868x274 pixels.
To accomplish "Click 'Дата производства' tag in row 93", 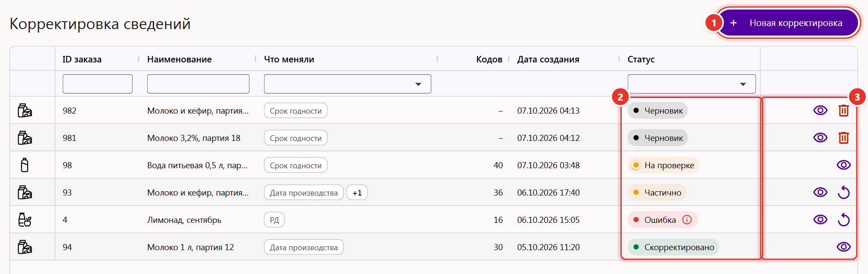I will click(304, 192).
